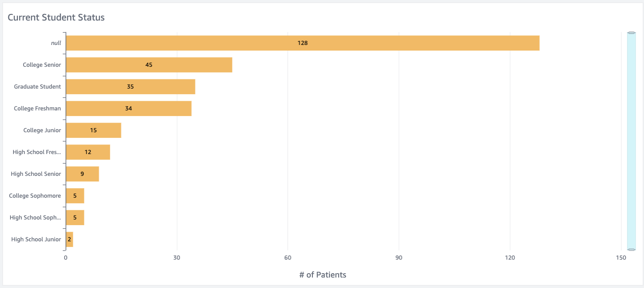Select the High School Junior bar (2)
The height and width of the screenshot is (288, 644).
[x=69, y=240]
